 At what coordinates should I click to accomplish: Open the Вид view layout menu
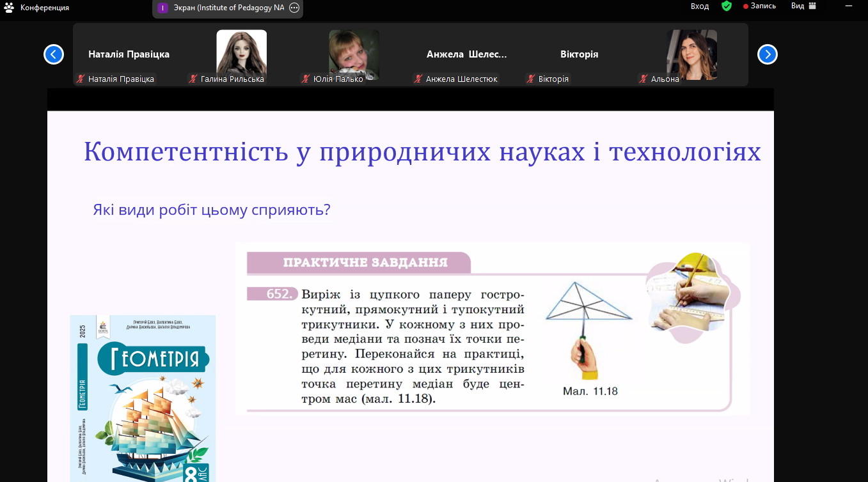804,6
